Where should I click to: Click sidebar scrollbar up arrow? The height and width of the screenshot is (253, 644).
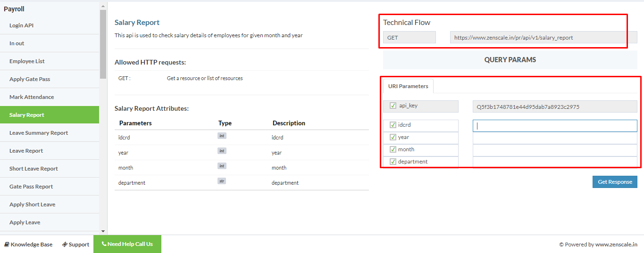point(103,6)
